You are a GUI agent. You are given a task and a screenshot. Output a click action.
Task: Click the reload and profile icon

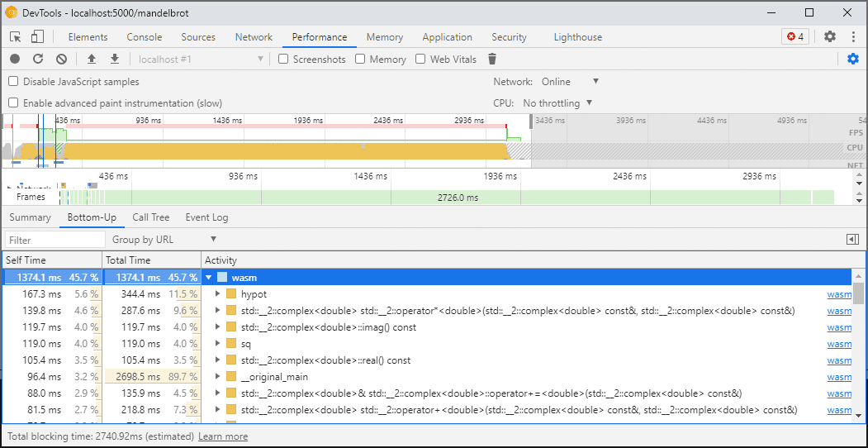click(x=38, y=59)
